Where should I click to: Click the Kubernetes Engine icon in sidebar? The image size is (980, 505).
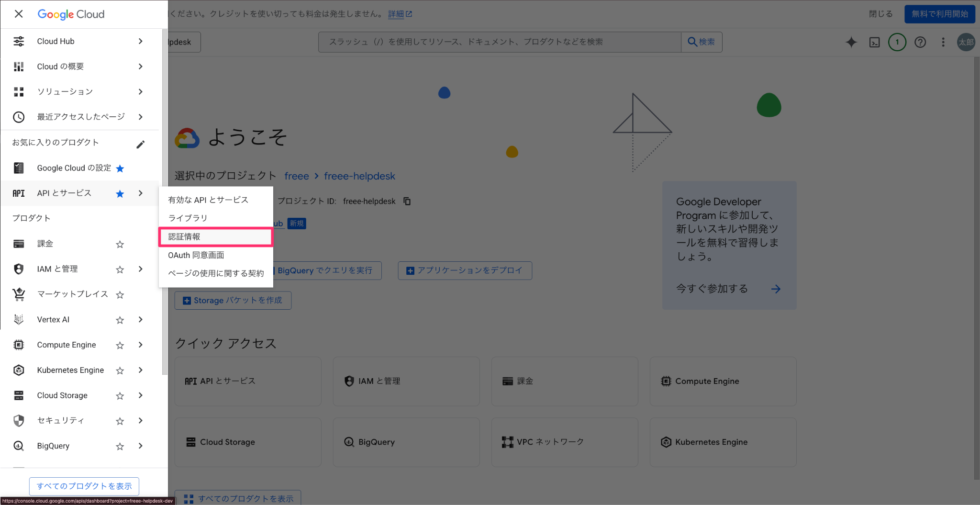click(x=19, y=370)
